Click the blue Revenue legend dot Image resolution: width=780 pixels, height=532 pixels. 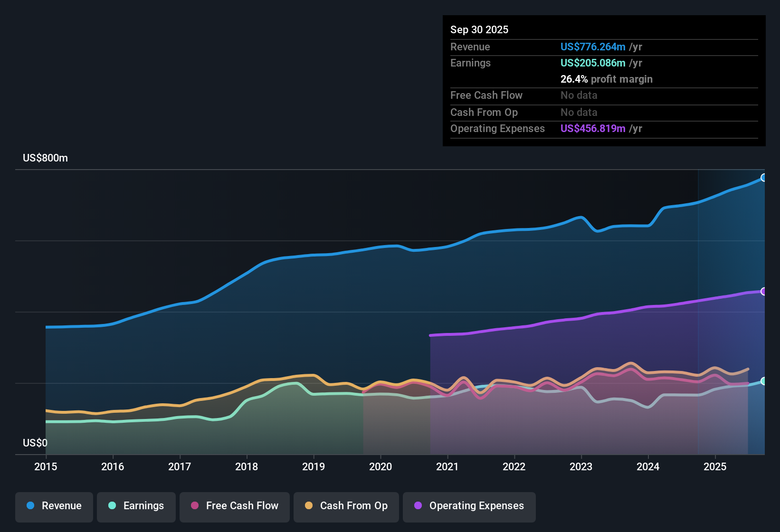30,506
